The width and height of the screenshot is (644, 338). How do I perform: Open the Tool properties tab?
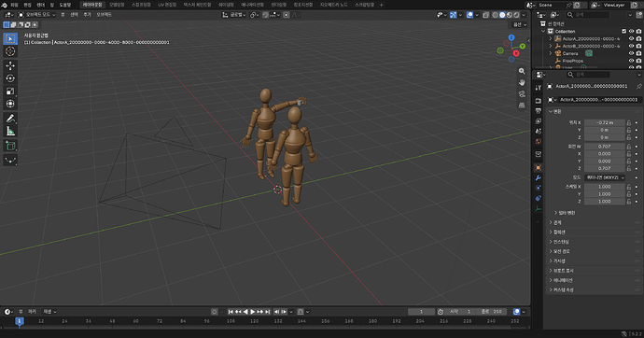point(538,88)
